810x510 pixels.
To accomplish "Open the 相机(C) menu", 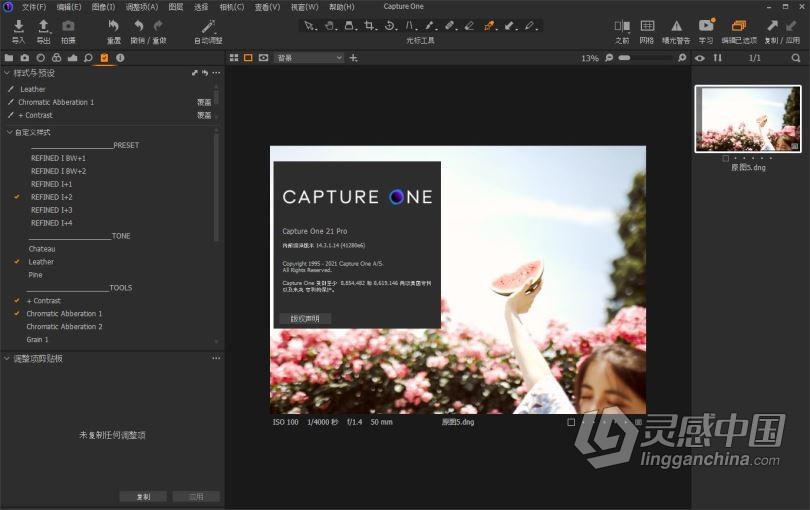I will [231, 7].
